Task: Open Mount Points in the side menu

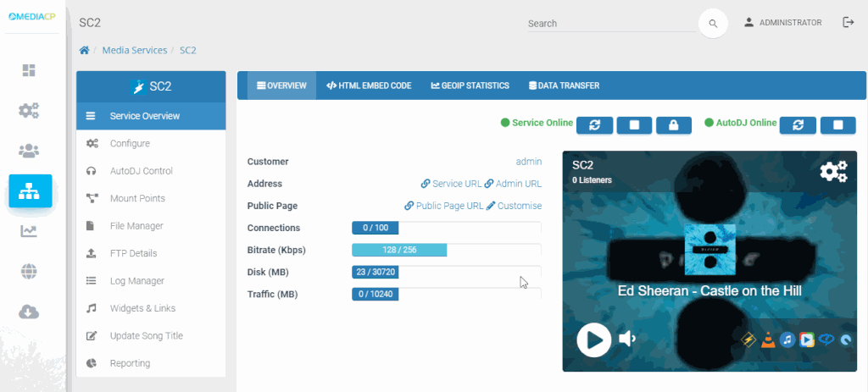Action: 151,198
